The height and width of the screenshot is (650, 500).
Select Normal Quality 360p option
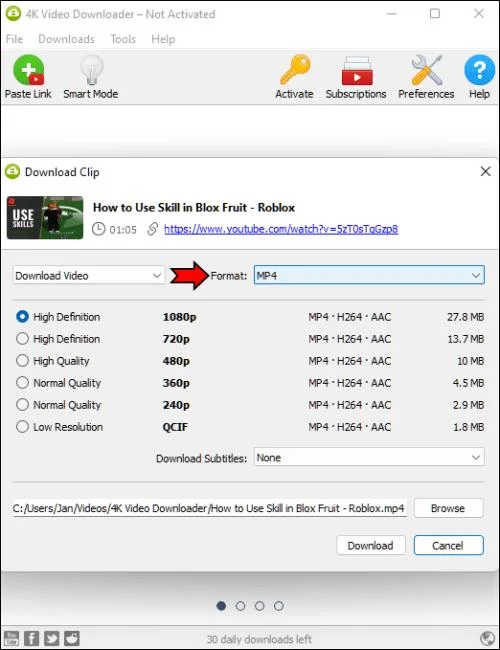coord(22,383)
